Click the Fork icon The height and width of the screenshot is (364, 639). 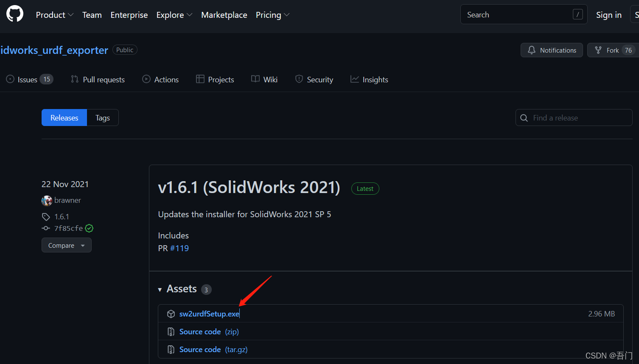[x=598, y=50]
